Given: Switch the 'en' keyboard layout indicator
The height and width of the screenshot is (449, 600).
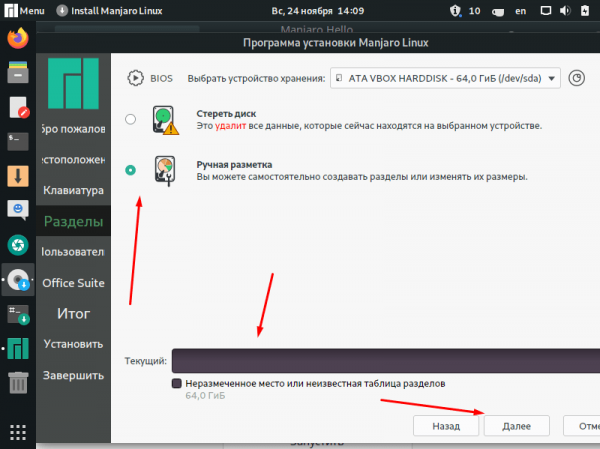Looking at the screenshot, I should pos(520,11).
